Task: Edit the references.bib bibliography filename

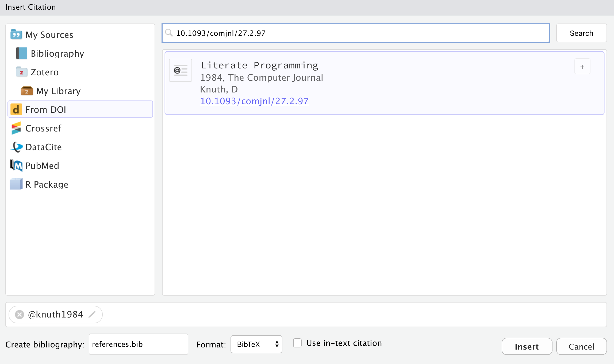Action: [x=138, y=344]
